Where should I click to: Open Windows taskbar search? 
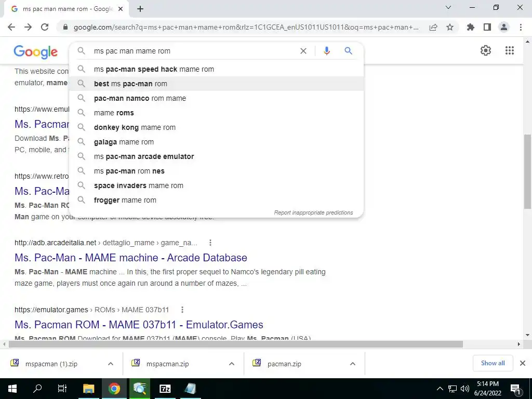[x=37, y=389]
